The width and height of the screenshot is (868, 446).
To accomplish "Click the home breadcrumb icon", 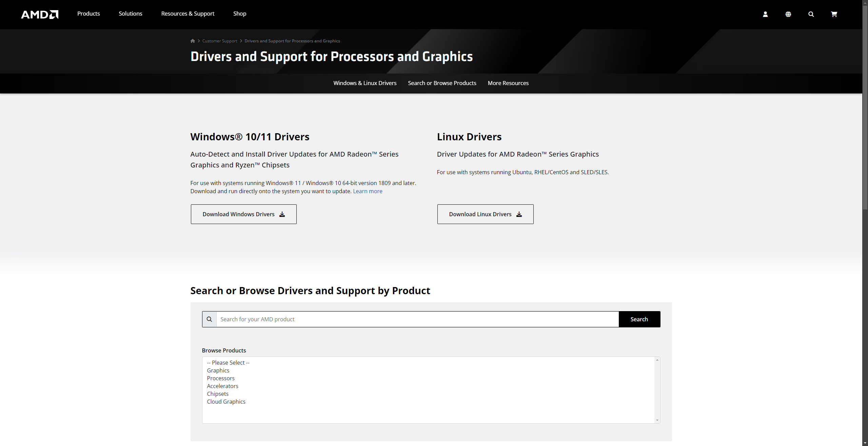I will (193, 41).
